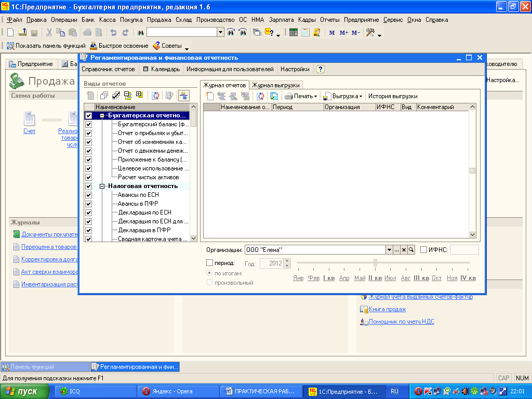
Task: Click the vertical scrollbar of report types tree
Action: click(193, 172)
